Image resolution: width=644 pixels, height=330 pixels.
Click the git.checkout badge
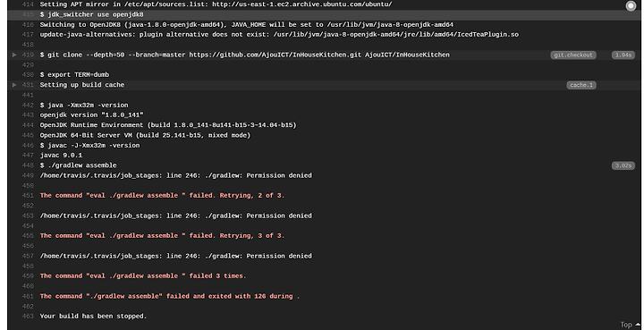coord(573,55)
